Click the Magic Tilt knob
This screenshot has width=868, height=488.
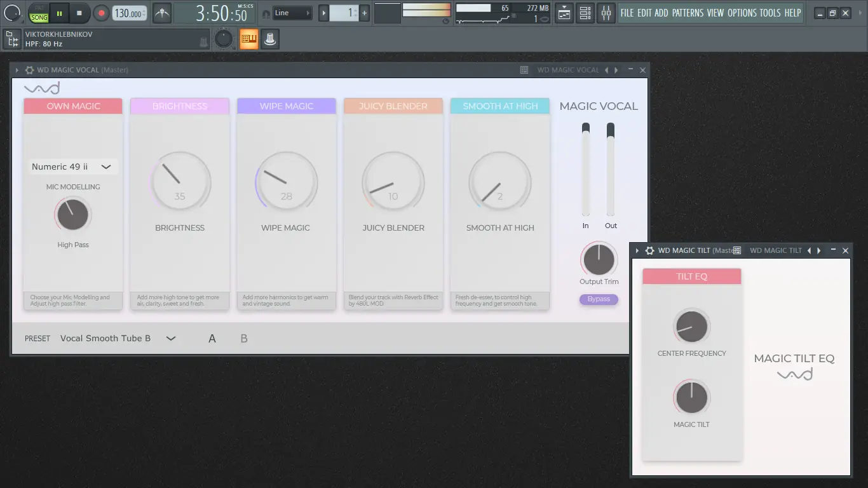pos(691,398)
